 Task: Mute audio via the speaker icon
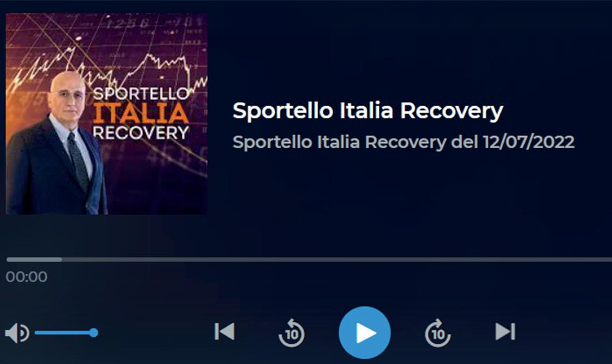(17, 333)
